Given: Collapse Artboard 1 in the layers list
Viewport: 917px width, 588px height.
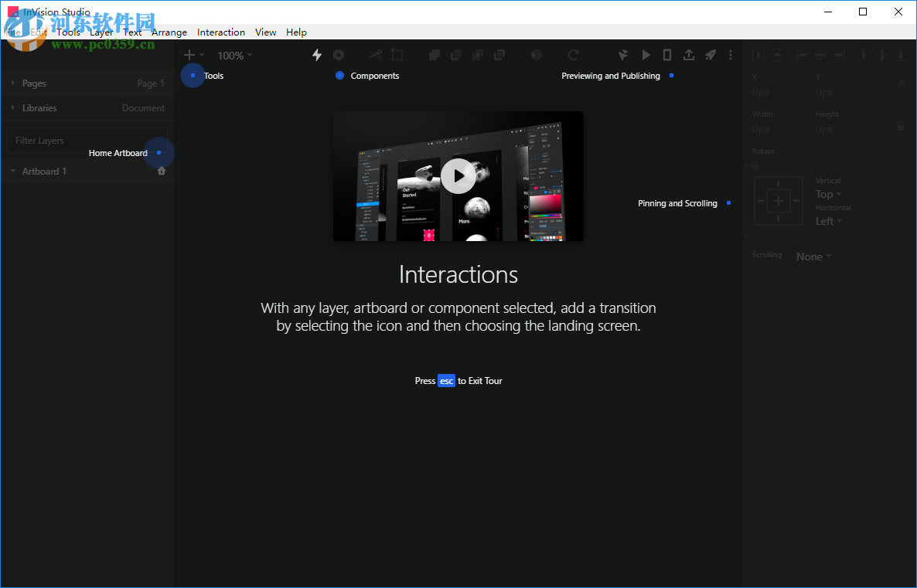Looking at the screenshot, I should 12,171.
